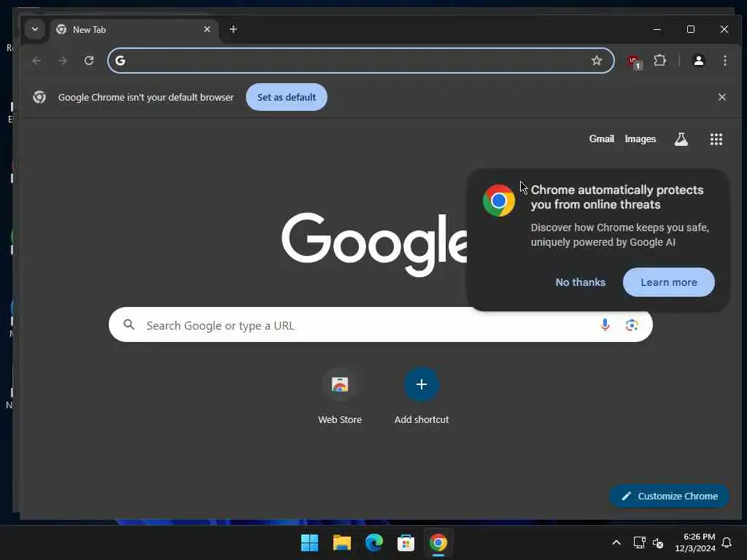Close the New Tab tab

pos(207,29)
